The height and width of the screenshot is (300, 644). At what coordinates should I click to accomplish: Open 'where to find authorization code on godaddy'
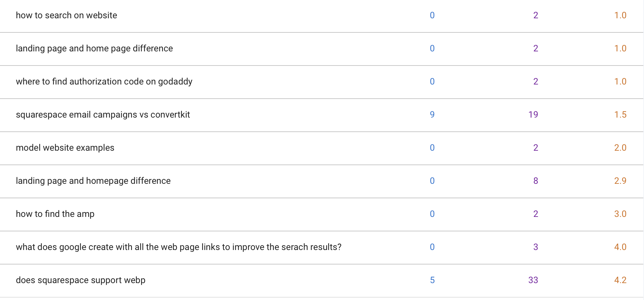click(104, 81)
